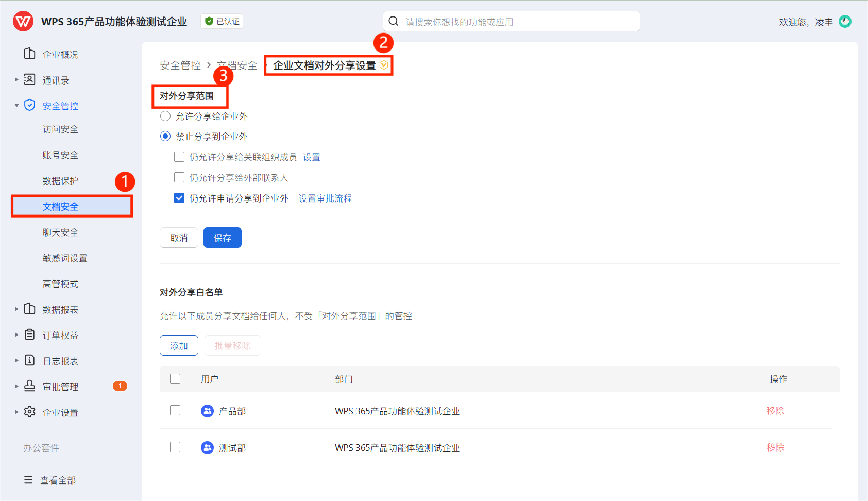Click the gold badge beside 企业文档对外分享设置

pos(384,65)
